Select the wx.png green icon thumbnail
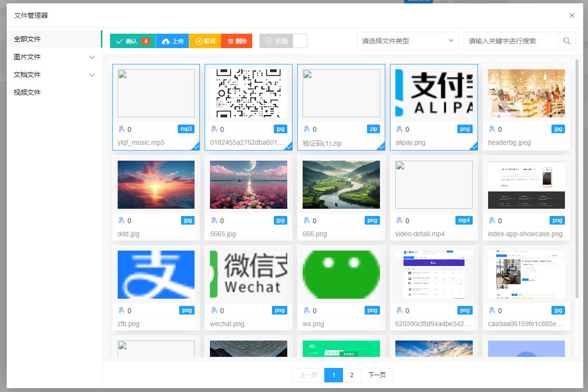 pos(341,275)
